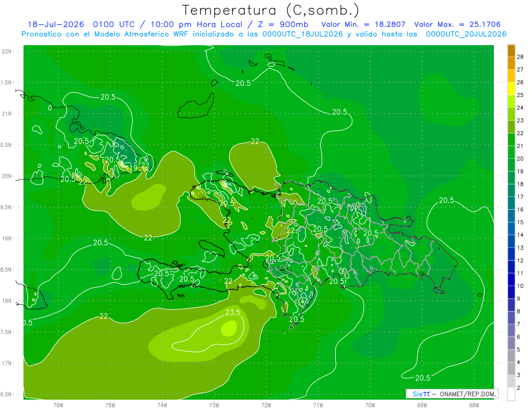Image resolution: width=532 pixels, height=411 pixels.
Task: Click legend value '2'
Action: tap(519, 388)
